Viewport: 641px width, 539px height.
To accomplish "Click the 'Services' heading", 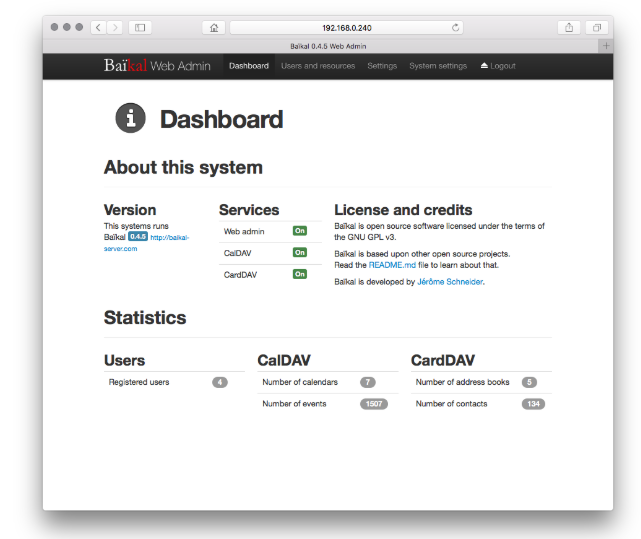I will [249, 210].
